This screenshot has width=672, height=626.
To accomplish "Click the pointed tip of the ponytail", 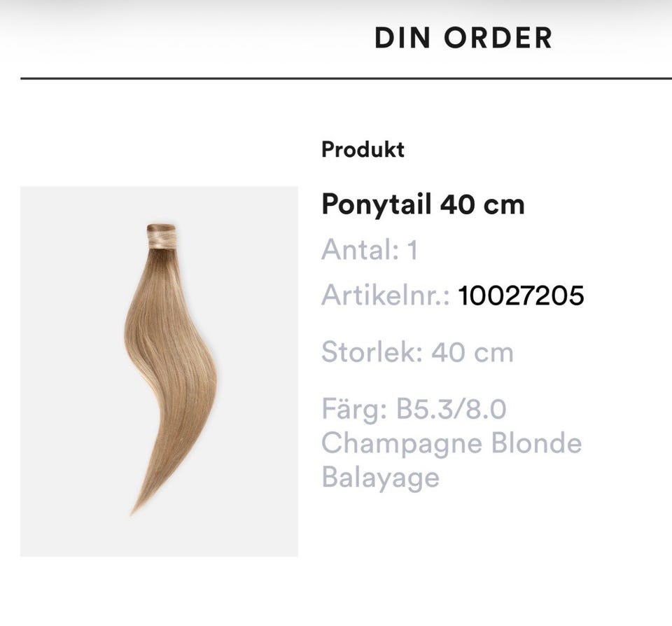I will tap(134, 509).
